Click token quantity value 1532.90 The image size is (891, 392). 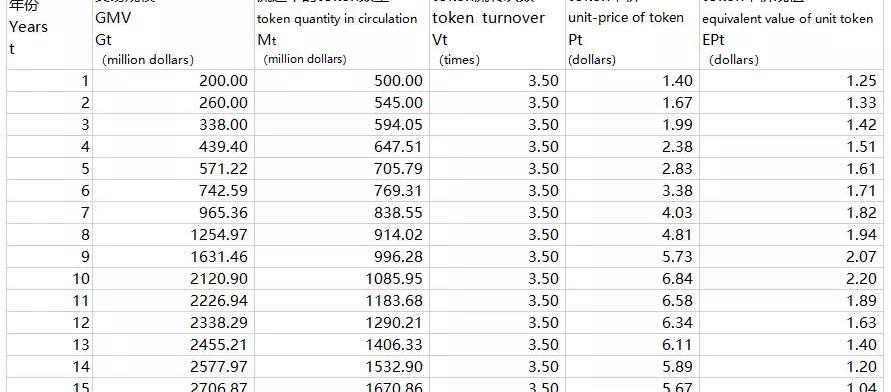342,366
